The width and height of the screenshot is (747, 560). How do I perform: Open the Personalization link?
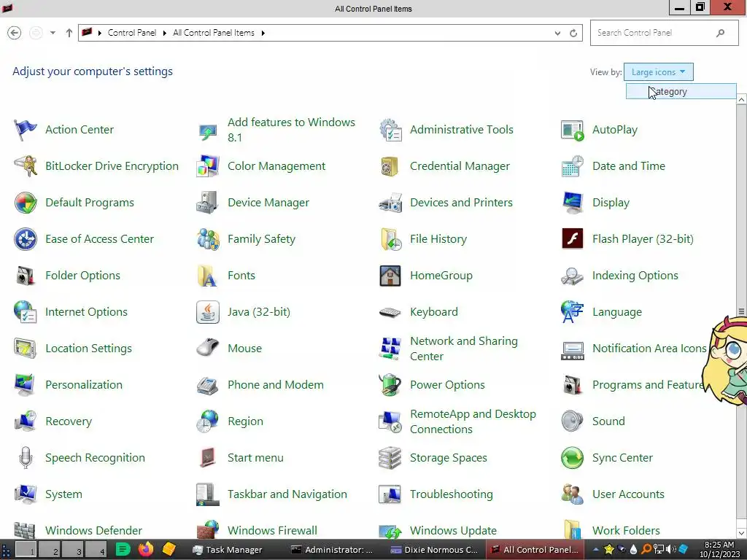click(84, 385)
